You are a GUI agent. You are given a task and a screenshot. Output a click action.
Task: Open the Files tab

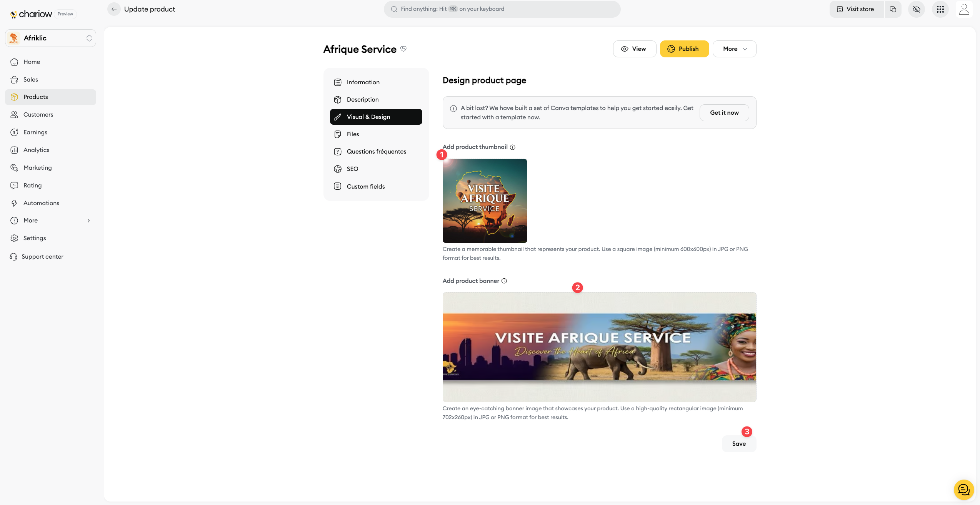[353, 134]
